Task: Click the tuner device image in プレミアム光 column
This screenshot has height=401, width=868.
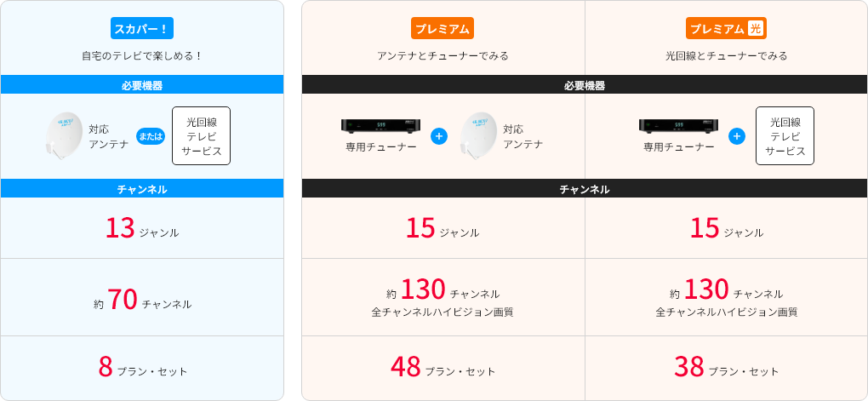Action: (679, 126)
